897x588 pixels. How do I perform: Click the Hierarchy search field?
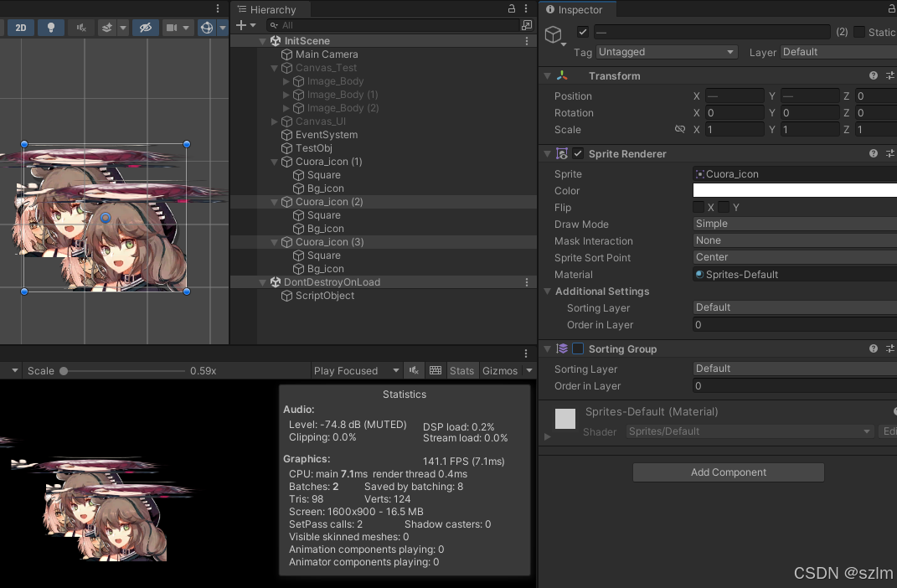392,25
